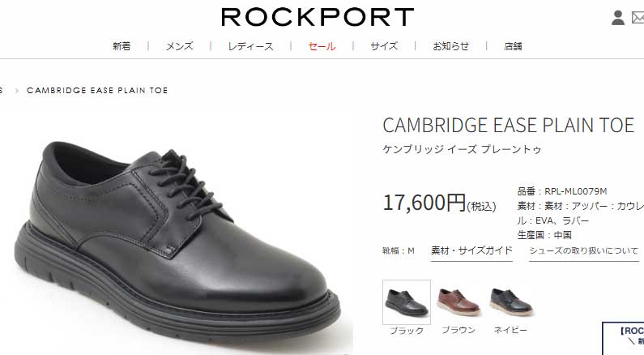The width and height of the screenshot is (644, 355).
Task: Open the レディース menu
Action: [250, 46]
